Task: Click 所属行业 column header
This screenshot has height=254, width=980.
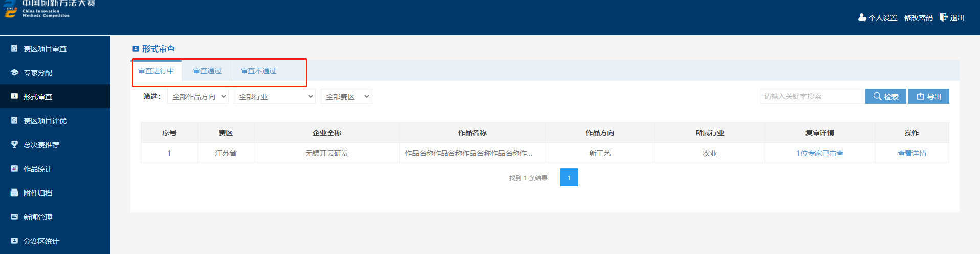Action: point(710,133)
